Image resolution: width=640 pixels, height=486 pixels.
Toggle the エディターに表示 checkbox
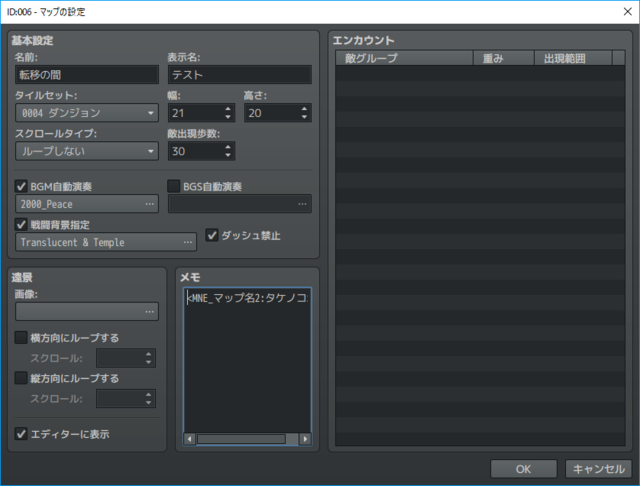click(x=21, y=434)
